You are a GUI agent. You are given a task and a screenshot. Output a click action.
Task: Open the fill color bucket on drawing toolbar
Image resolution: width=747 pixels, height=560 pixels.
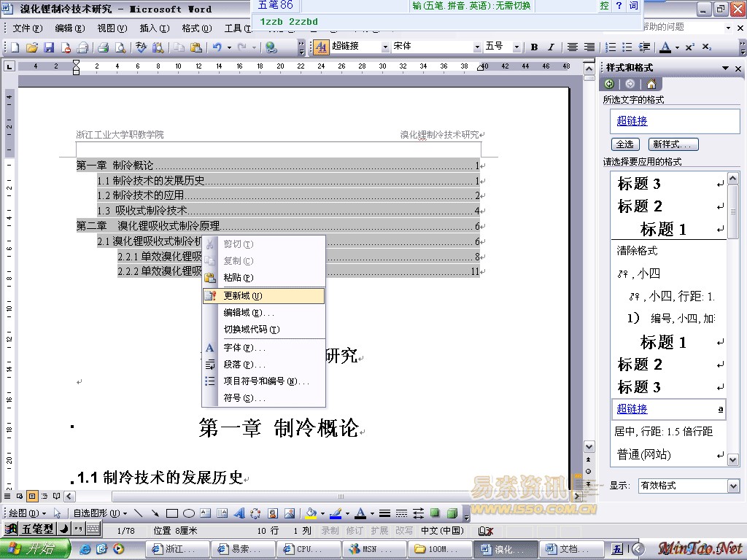311,513
